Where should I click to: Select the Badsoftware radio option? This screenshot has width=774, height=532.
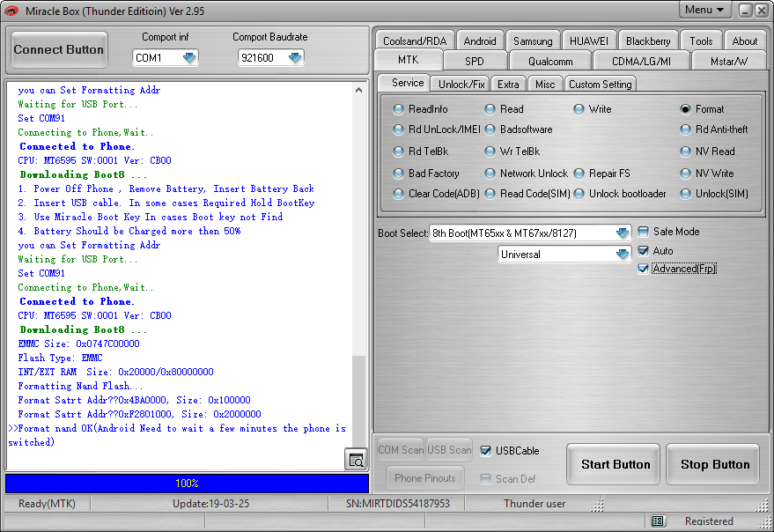coord(519,129)
